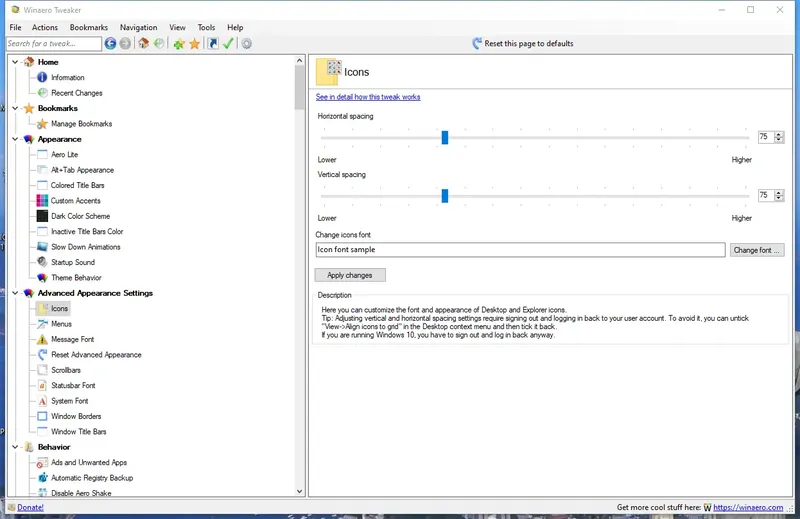Open the Tools menu
This screenshot has width=800, height=519.
coord(206,28)
